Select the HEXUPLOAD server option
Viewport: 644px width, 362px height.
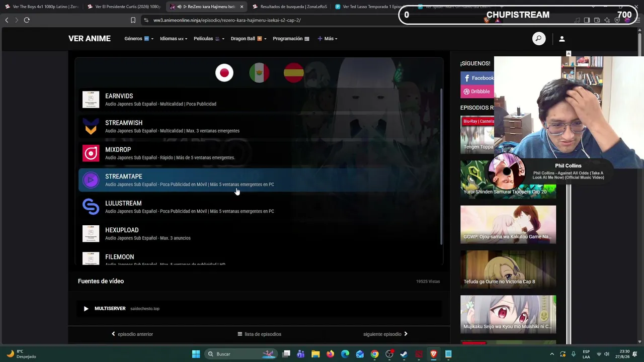pyautogui.click(x=259, y=234)
